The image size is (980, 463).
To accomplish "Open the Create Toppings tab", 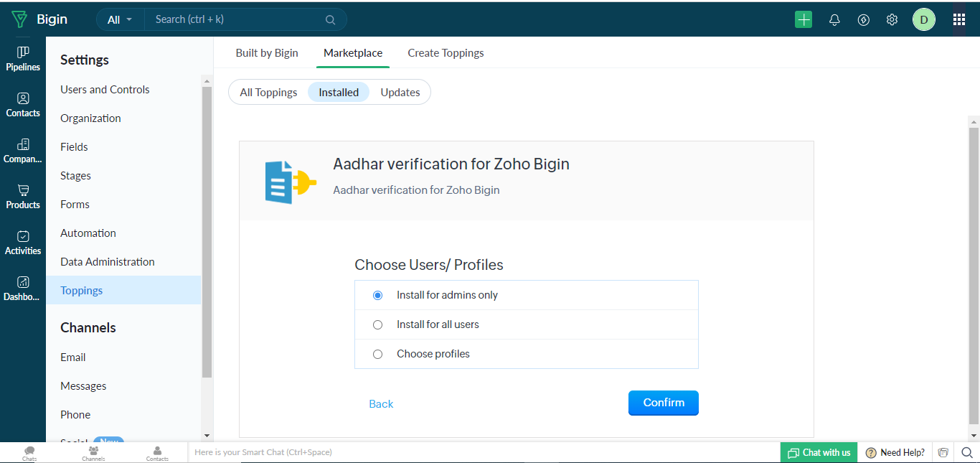I will click(446, 53).
